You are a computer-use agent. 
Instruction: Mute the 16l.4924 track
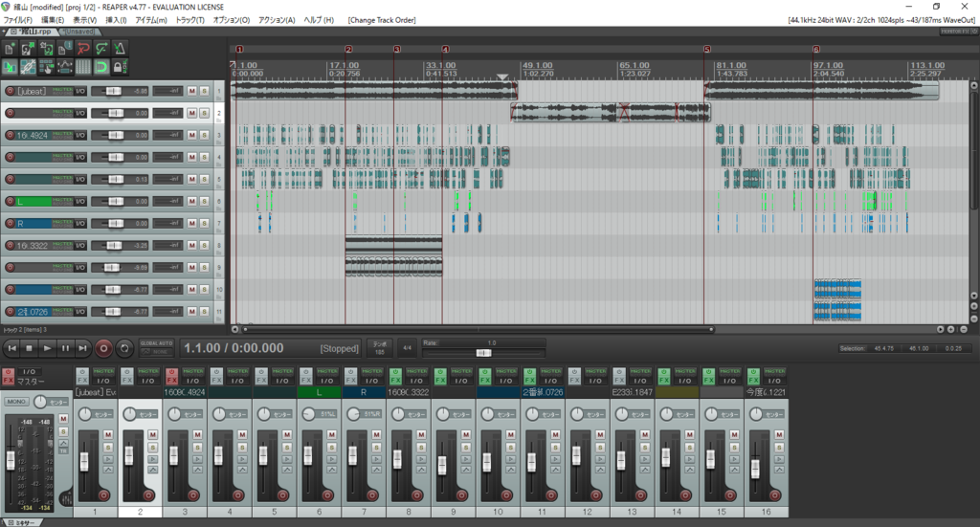pyautogui.click(x=192, y=135)
